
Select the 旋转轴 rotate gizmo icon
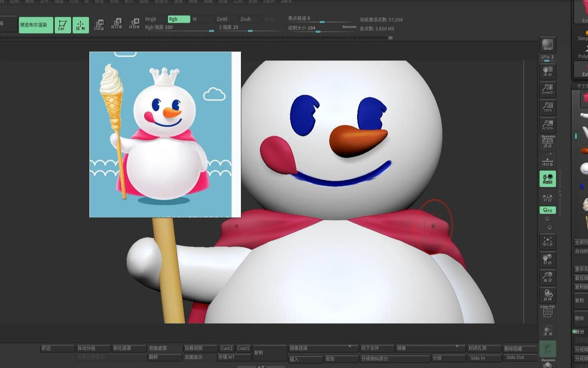pos(134,24)
